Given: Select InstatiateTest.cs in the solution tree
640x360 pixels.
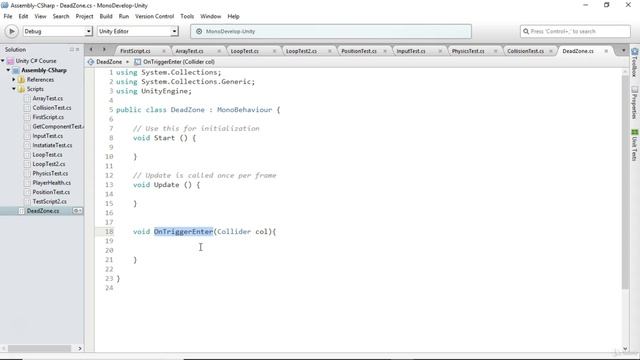Looking at the screenshot, I should (52, 145).
